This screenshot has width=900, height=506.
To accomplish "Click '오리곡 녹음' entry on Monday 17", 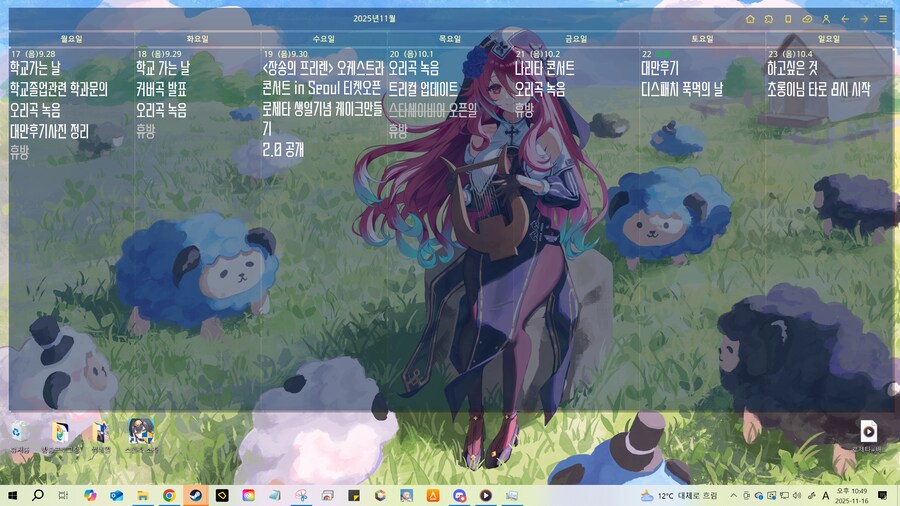I will pos(35,110).
